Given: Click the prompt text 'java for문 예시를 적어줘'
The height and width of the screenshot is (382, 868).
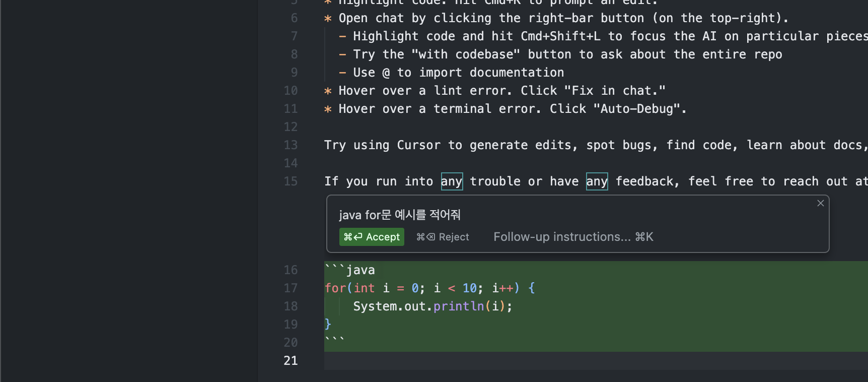Looking at the screenshot, I should click(400, 215).
